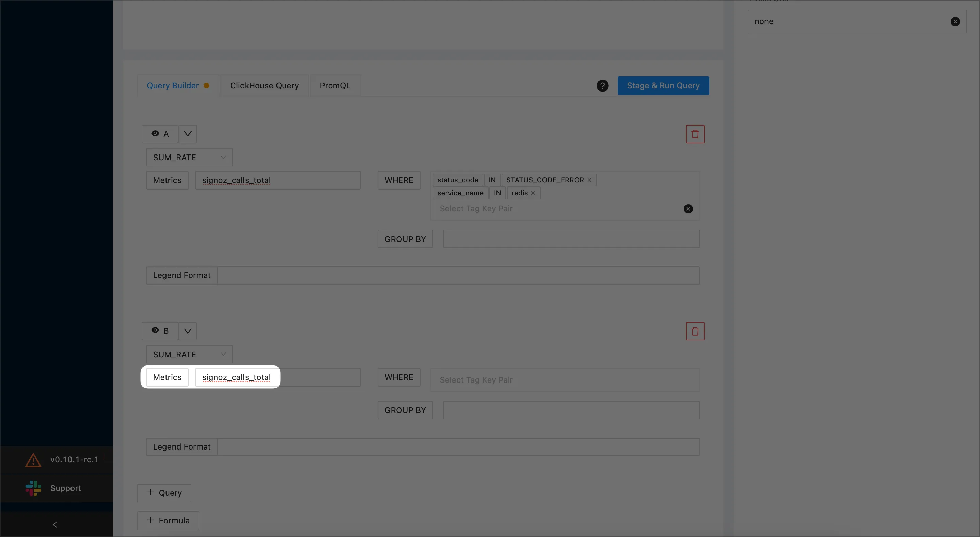Toggle visibility eye for query B
The height and width of the screenshot is (537, 980).
[155, 330]
